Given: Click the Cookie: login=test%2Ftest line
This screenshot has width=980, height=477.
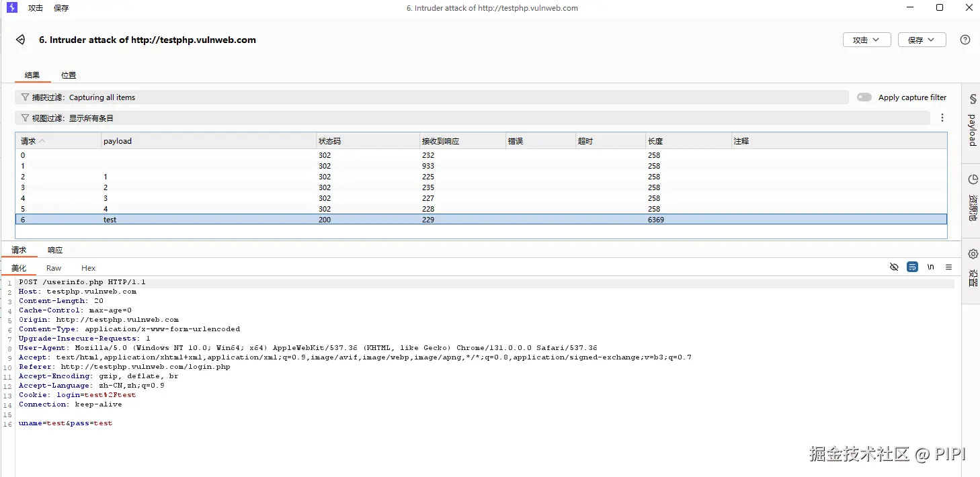Looking at the screenshot, I should [x=77, y=395].
